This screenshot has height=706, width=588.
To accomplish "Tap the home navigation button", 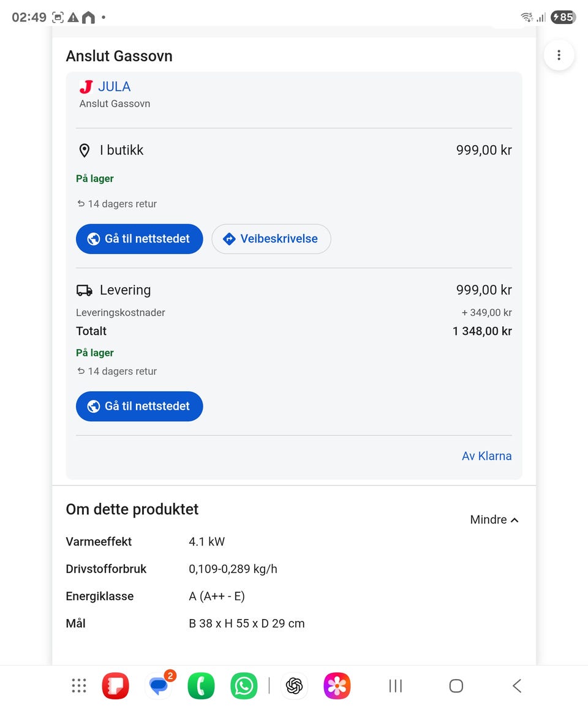I will [456, 686].
